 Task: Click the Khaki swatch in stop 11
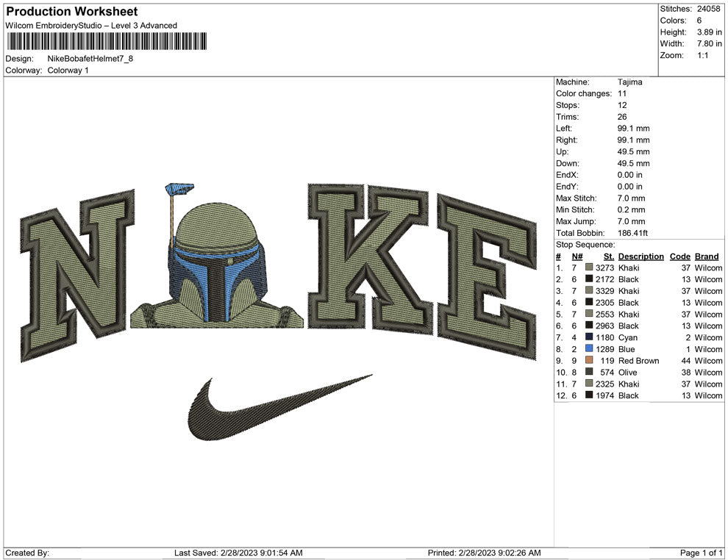[x=589, y=383]
